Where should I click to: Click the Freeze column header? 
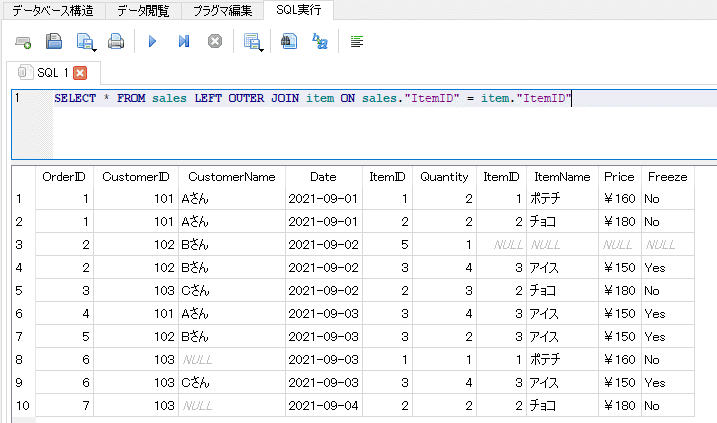click(x=668, y=177)
